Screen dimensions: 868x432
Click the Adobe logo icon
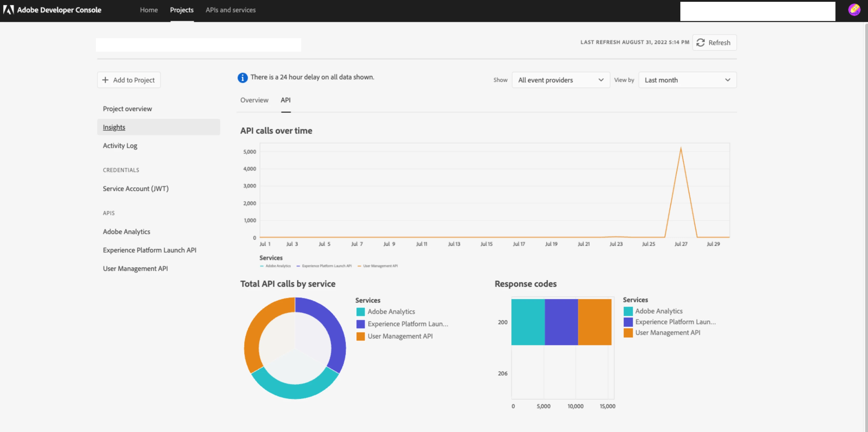click(8, 10)
